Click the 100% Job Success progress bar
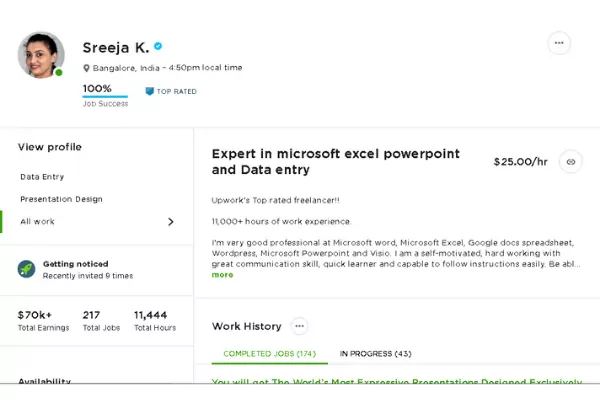 coord(105,96)
